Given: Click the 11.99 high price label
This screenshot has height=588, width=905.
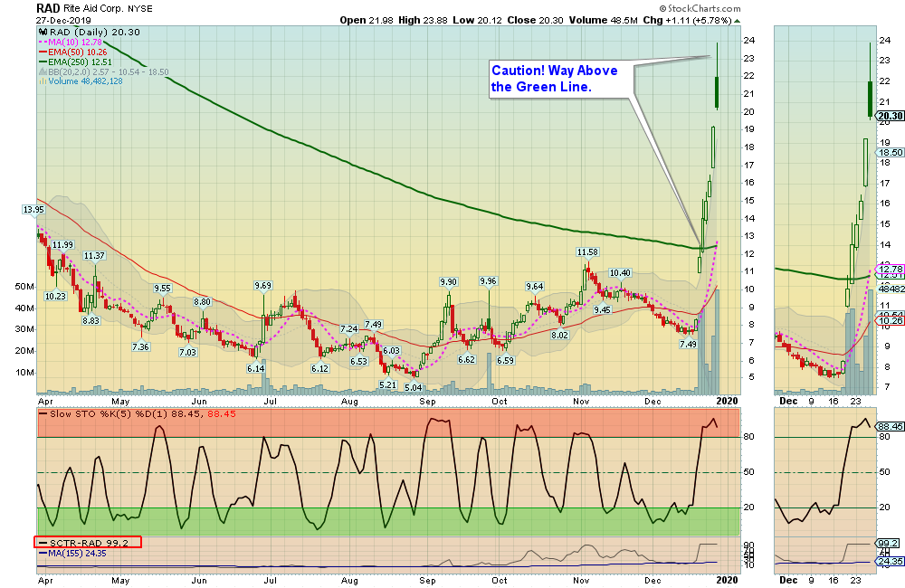Looking at the screenshot, I should tap(62, 244).
